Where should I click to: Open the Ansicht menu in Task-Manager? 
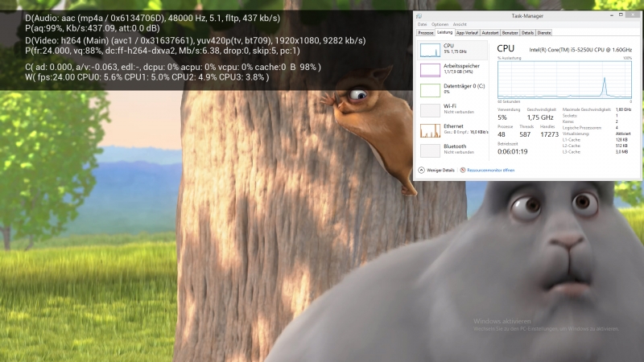click(x=460, y=25)
